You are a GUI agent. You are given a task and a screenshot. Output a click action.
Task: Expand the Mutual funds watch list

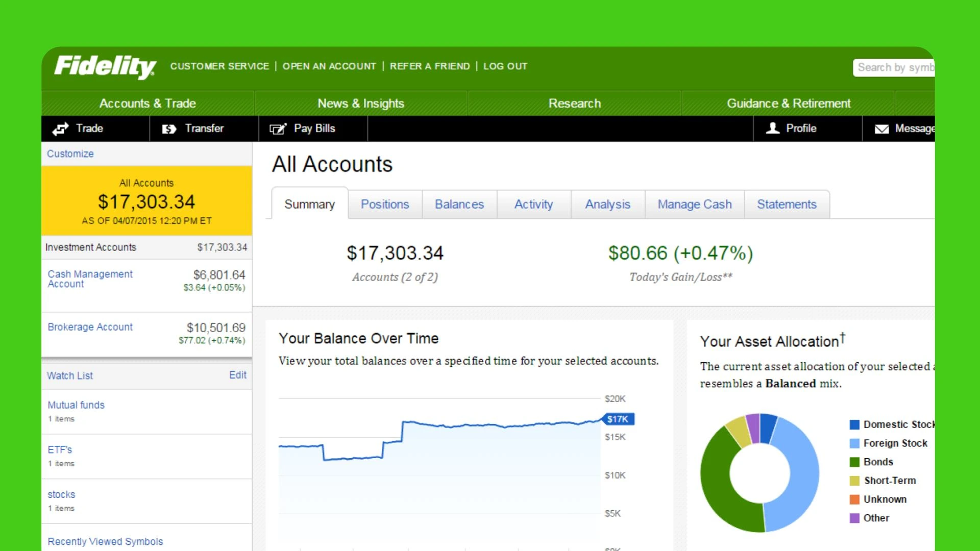tap(76, 405)
